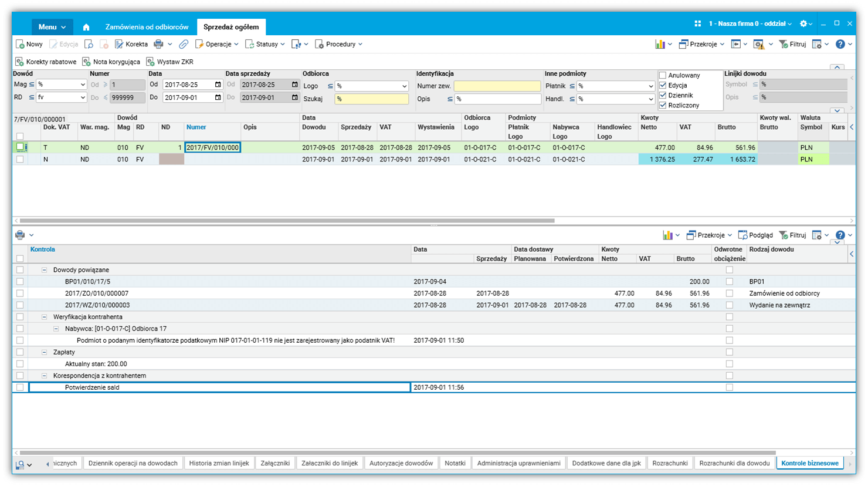Click the Nowy button
The width and height of the screenshot is (868, 486).
(x=29, y=44)
